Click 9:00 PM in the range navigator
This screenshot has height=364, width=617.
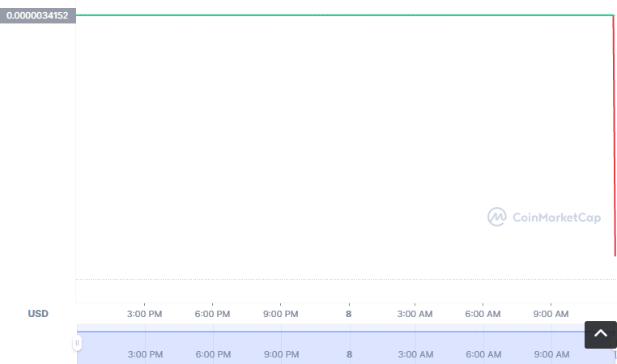(281, 354)
